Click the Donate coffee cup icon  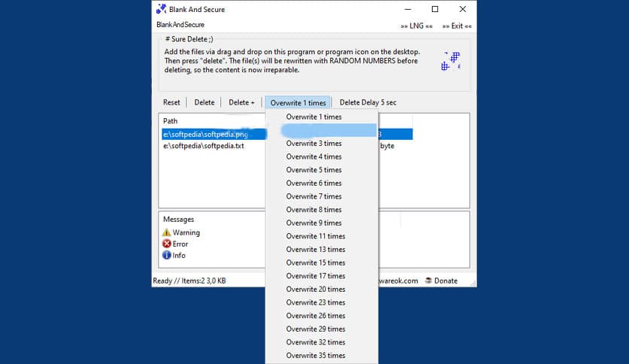coord(427,281)
